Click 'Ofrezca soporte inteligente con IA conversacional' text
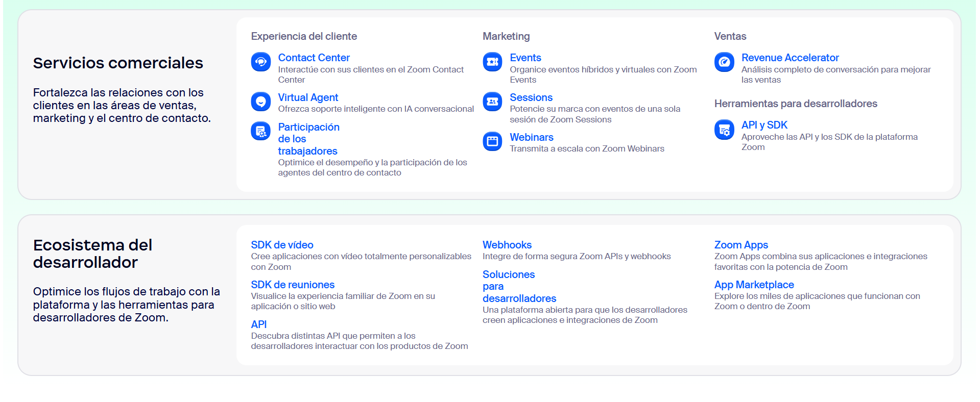 click(x=376, y=109)
